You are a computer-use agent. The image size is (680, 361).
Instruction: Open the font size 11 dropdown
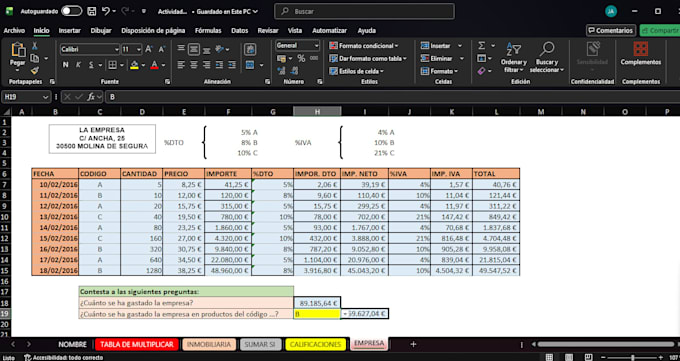139,49
